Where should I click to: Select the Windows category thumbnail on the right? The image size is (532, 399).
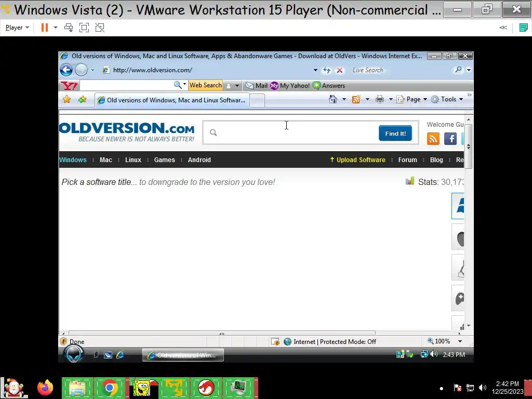[x=458, y=206]
